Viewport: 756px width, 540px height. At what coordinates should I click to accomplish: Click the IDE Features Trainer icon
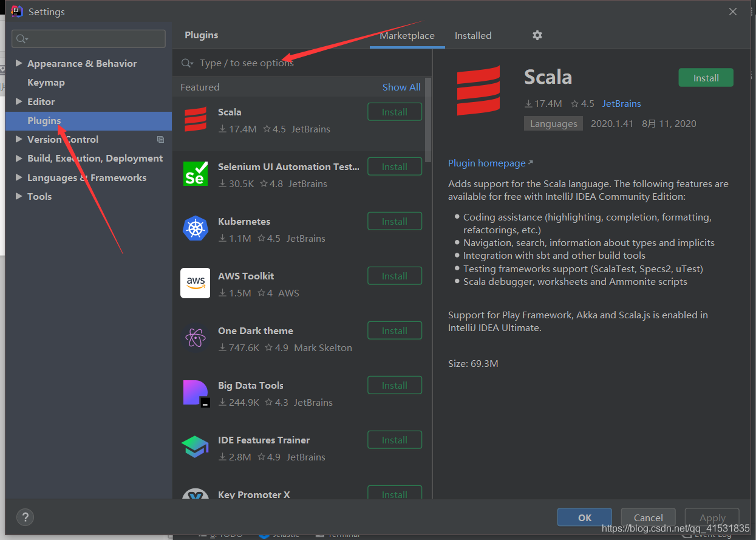point(196,447)
